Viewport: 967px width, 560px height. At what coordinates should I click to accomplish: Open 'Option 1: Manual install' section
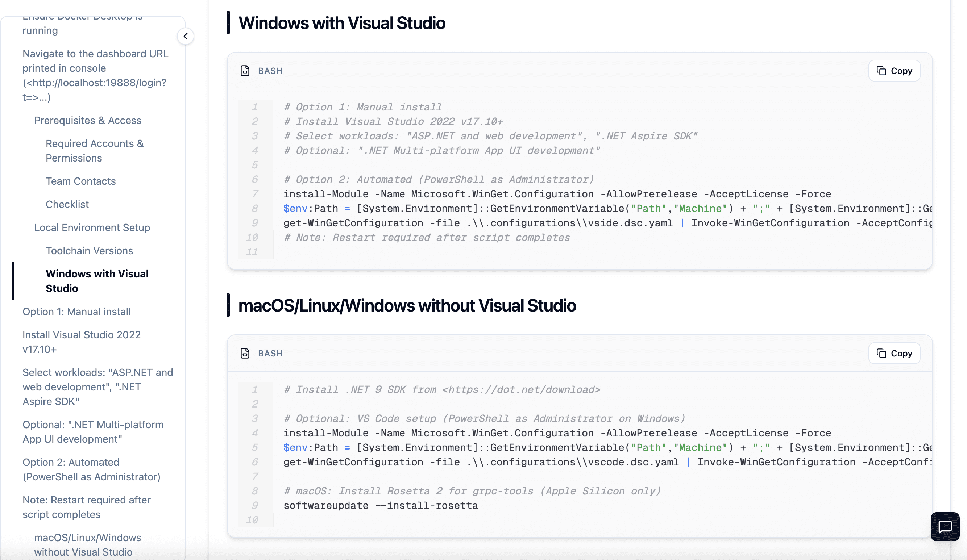tap(76, 312)
